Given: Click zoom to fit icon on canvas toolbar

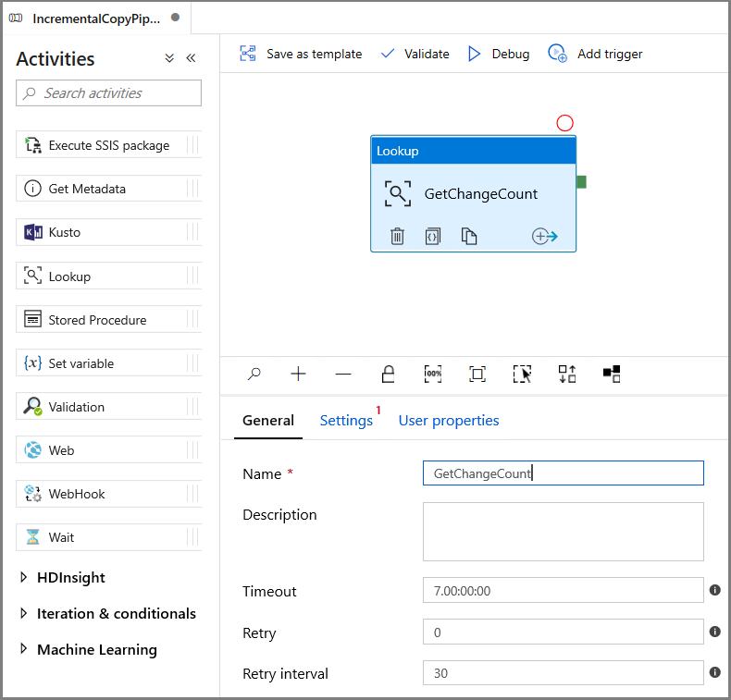Looking at the screenshot, I should (477, 374).
